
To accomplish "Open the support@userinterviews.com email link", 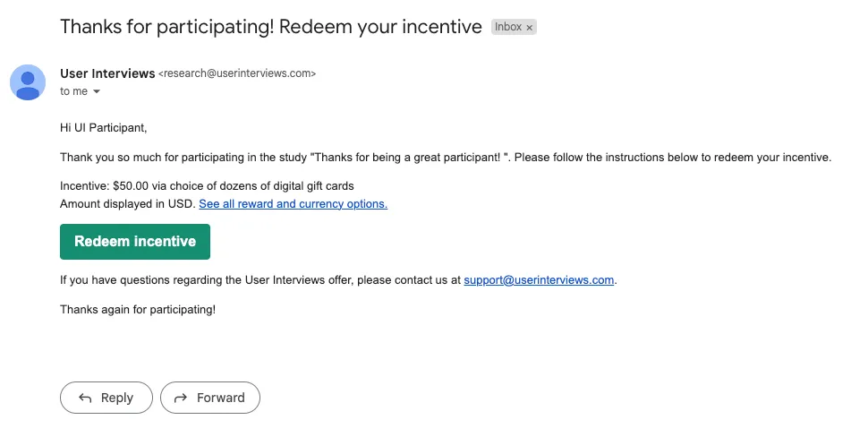I will tap(539, 280).
